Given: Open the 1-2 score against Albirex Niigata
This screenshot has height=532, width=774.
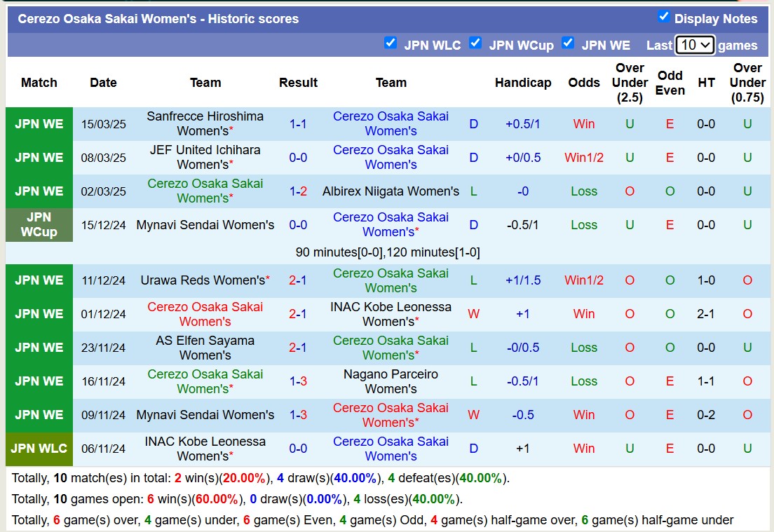Looking at the screenshot, I should (298, 191).
